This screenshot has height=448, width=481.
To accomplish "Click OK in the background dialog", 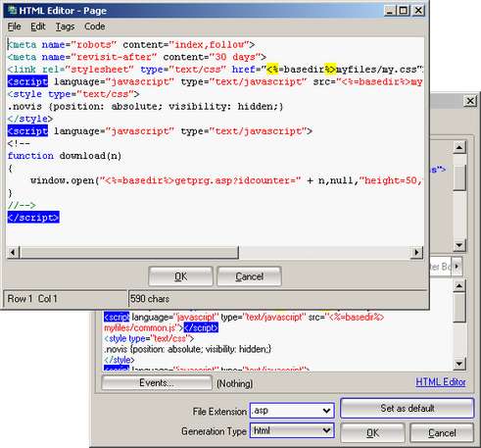I will pos(372,433).
